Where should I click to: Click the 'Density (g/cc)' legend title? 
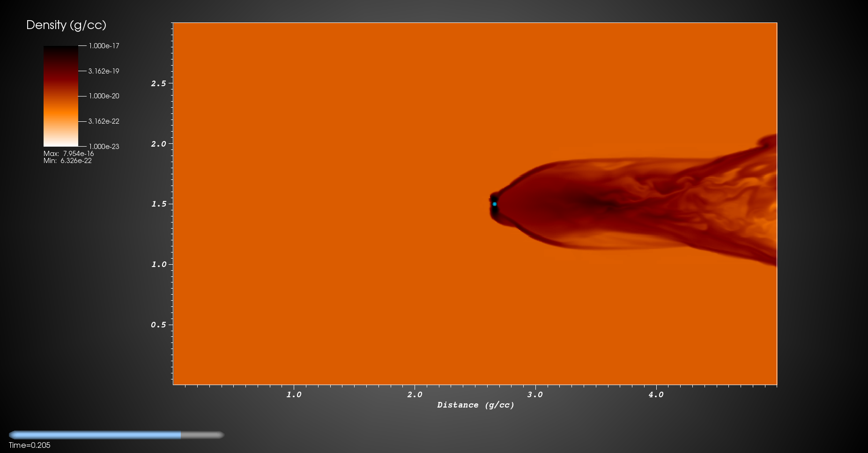coord(66,25)
